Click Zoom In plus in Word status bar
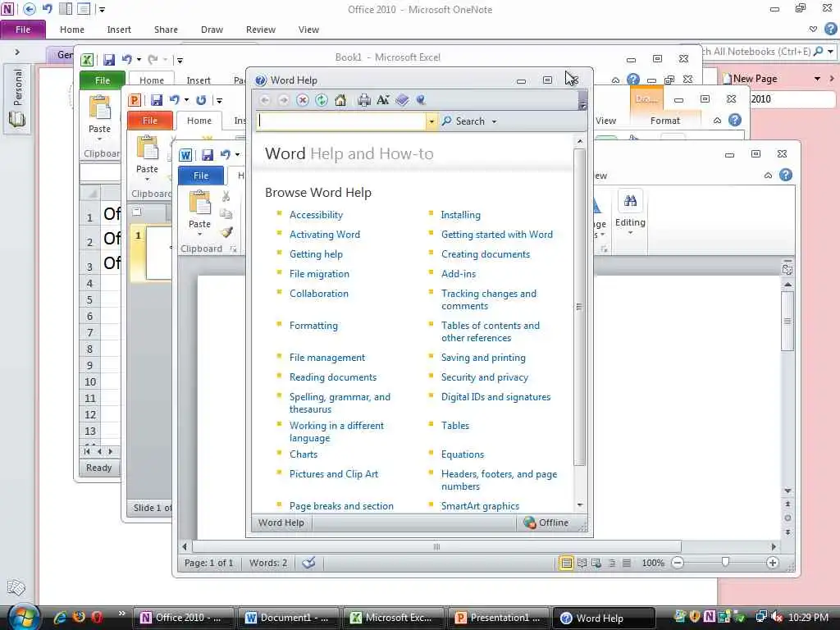 (x=772, y=563)
